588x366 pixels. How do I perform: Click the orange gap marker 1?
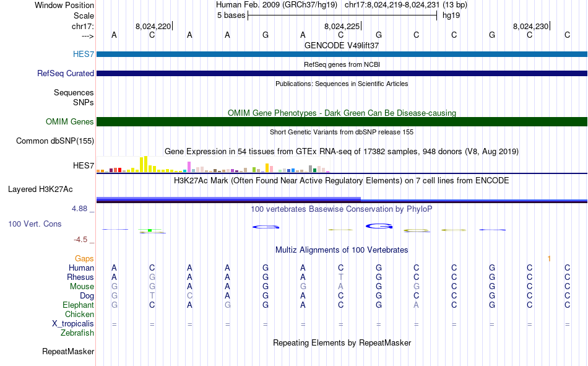point(549,259)
